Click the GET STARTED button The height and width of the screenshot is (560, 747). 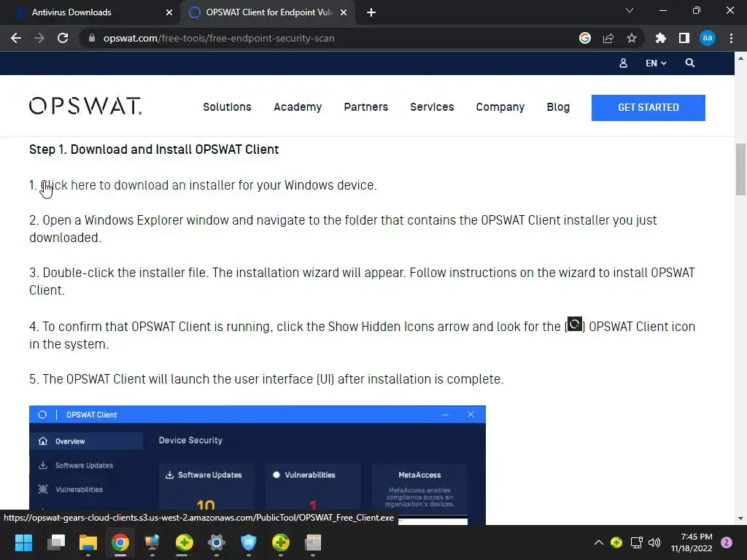(649, 108)
